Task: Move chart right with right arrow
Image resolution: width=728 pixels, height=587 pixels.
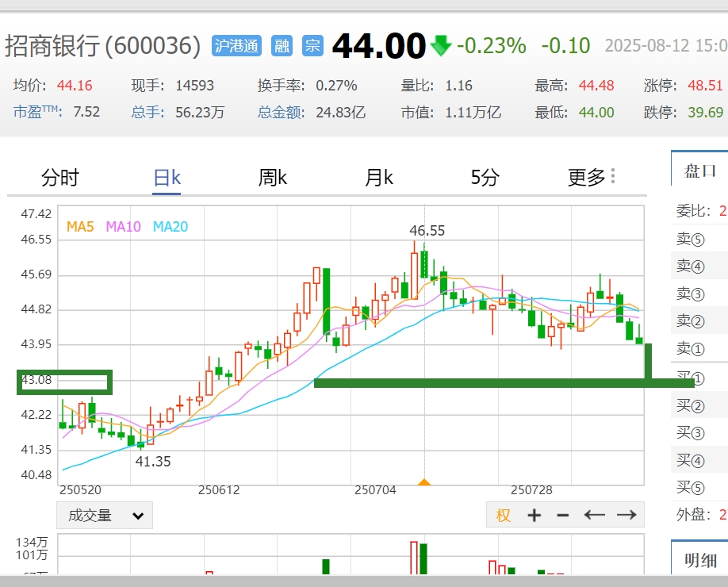Action: (x=626, y=515)
